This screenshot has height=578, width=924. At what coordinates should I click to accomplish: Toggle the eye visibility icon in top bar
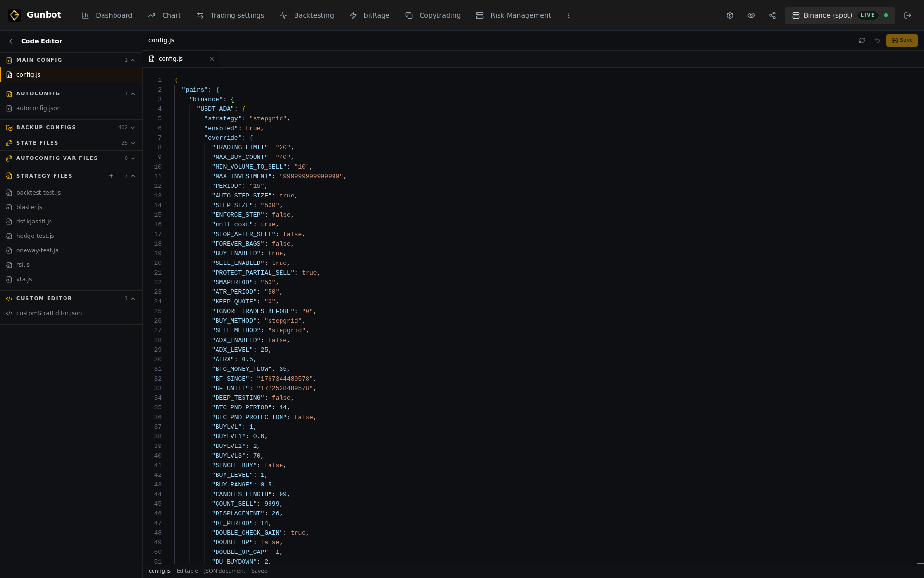coord(751,15)
